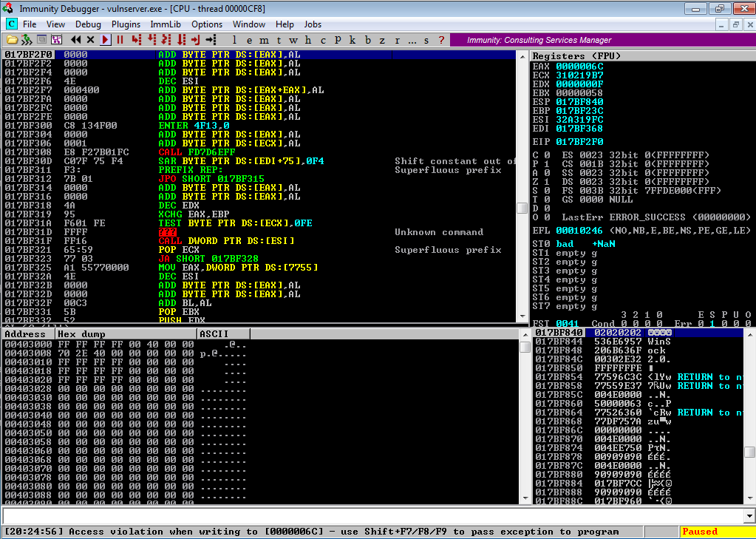Open the Debug menu
Viewport: 756px width, 539px height.
click(x=88, y=24)
